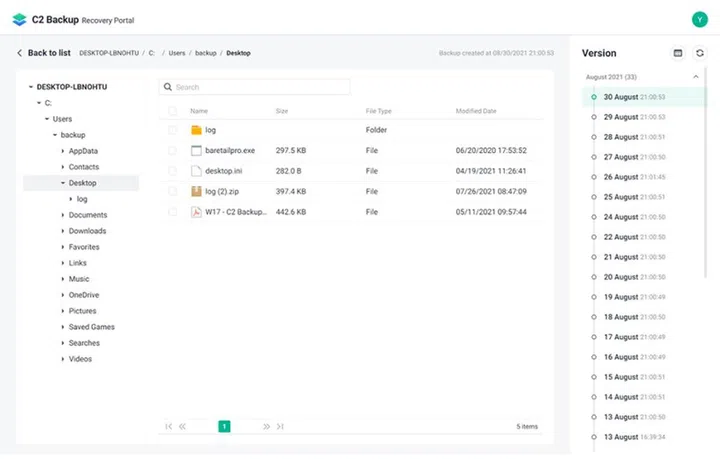Click the back arrow beside Back to list
This screenshot has height=459, width=720.
click(x=19, y=53)
